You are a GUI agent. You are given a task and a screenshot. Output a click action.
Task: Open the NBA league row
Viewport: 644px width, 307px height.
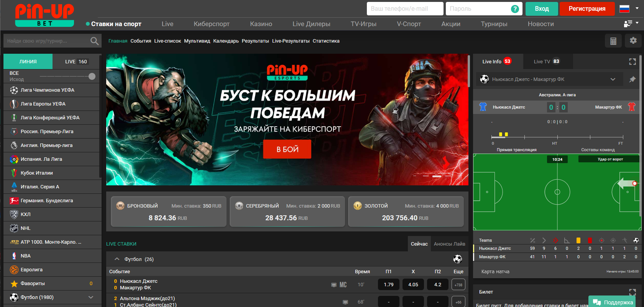pos(53,256)
